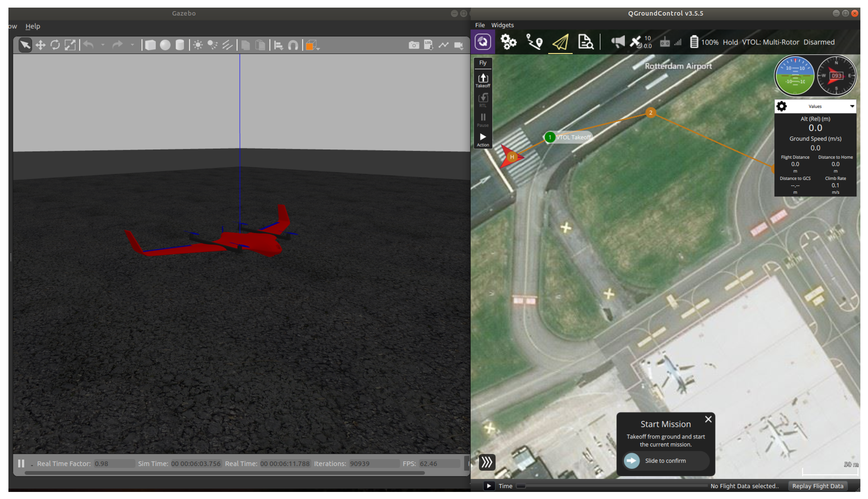Click the Gazebo screenshot camera icon
Viewport: 868px width, 499px height.
coord(414,45)
